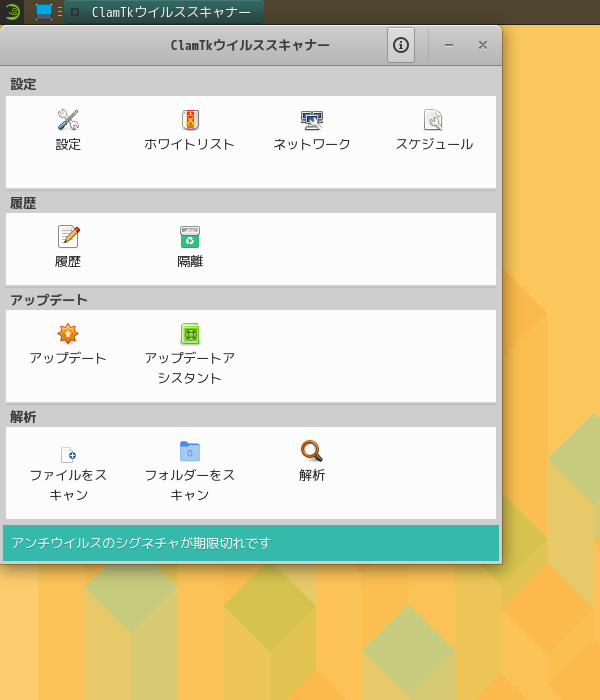Open the 隔離 quarantine bin icon

click(x=190, y=237)
